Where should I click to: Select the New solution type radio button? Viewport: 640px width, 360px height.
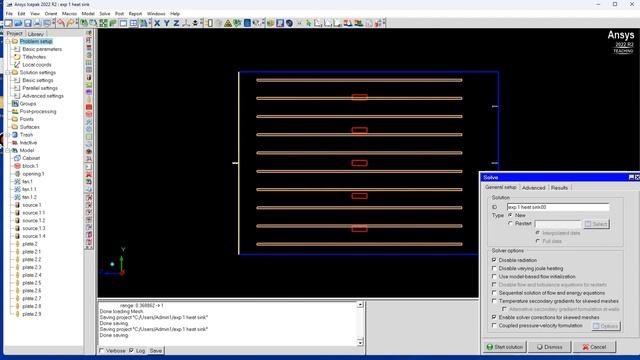510,215
